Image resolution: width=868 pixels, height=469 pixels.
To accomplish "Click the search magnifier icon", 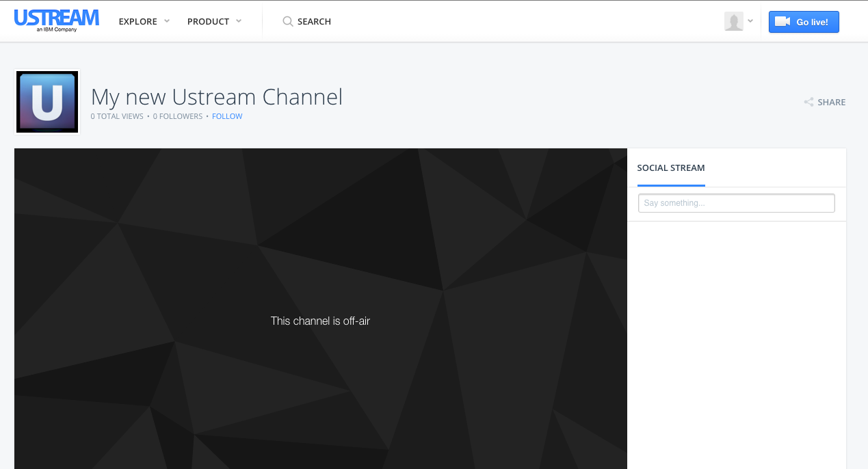I will (x=288, y=21).
